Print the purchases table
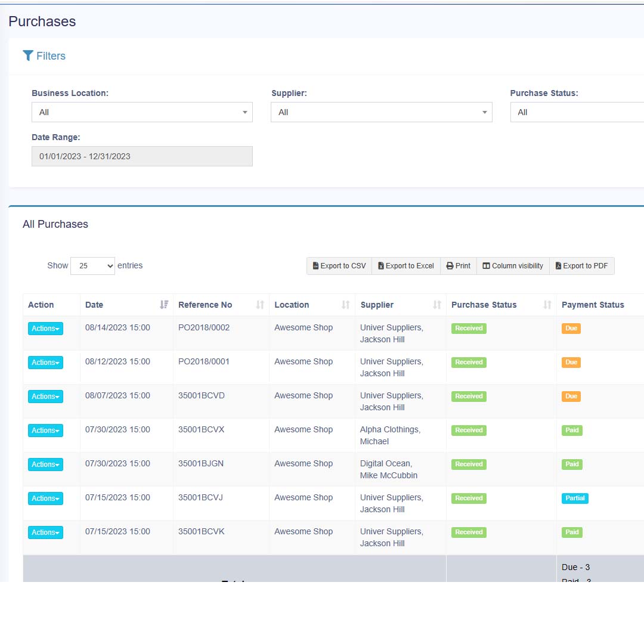Screen dimensions: 644x644 point(459,266)
